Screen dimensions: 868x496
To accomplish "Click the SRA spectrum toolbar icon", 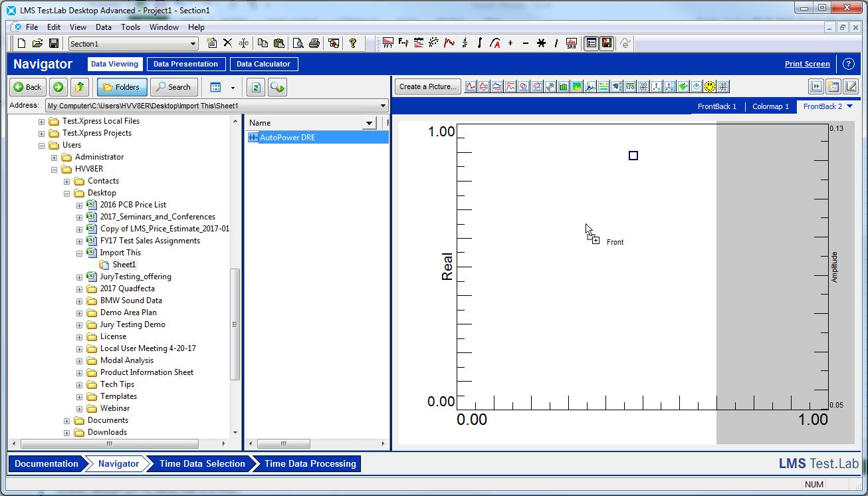I will [x=572, y=43].
